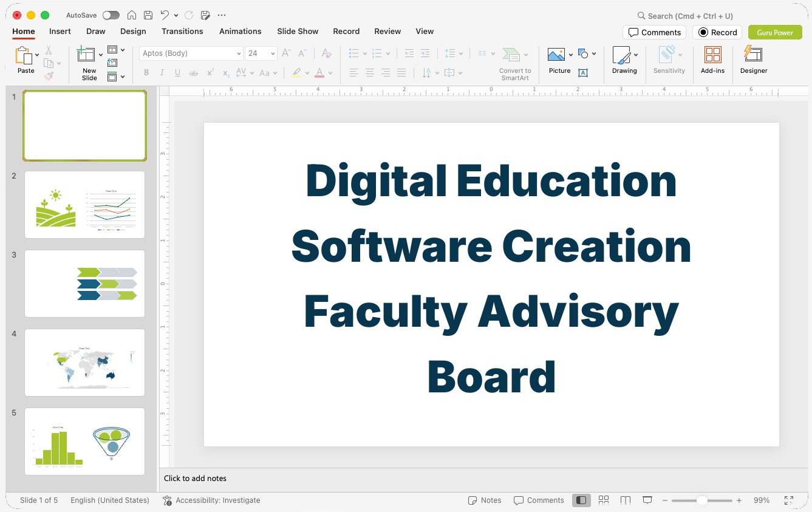Toggle Superscript formatting
Screen dimensions: 812x512
210,73
